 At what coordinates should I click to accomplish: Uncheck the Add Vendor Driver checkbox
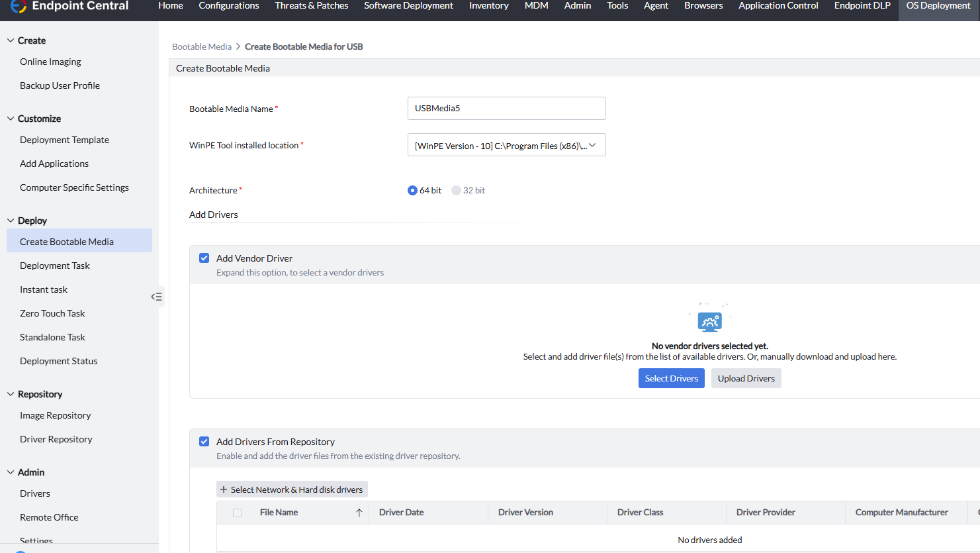tap(204, 258)
